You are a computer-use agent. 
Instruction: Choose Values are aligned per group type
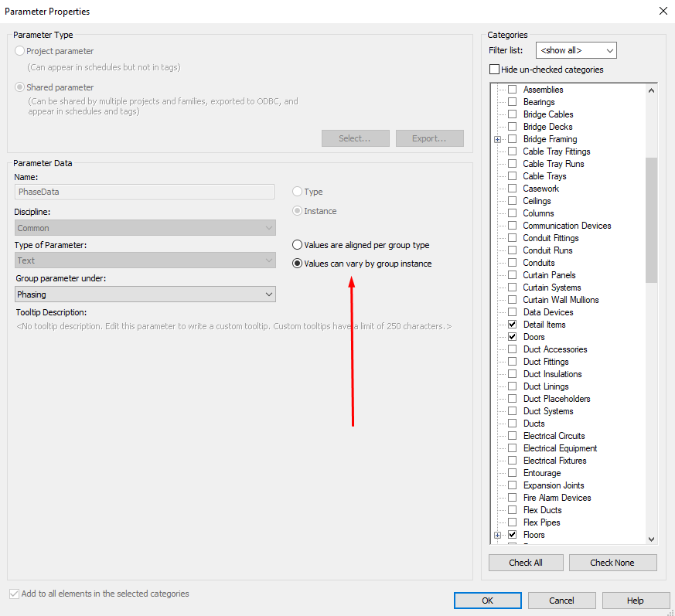pos(297,245)
